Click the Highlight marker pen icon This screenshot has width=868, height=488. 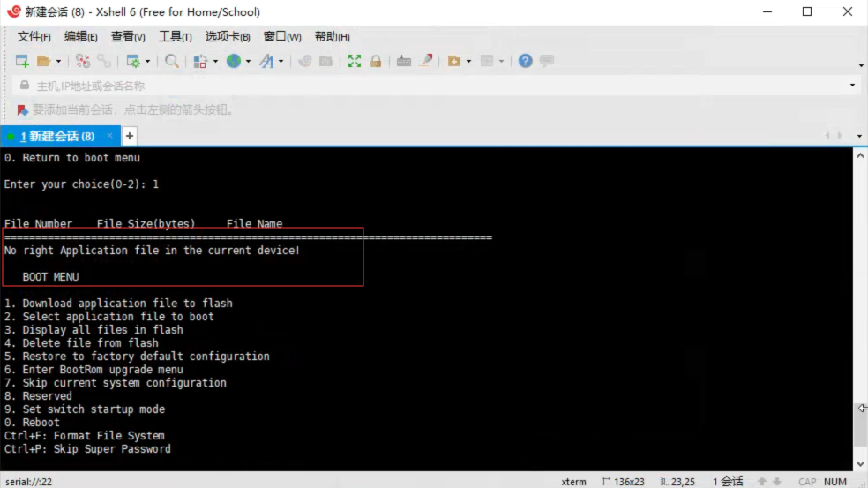pyautogui.click(x=426, y=61)
